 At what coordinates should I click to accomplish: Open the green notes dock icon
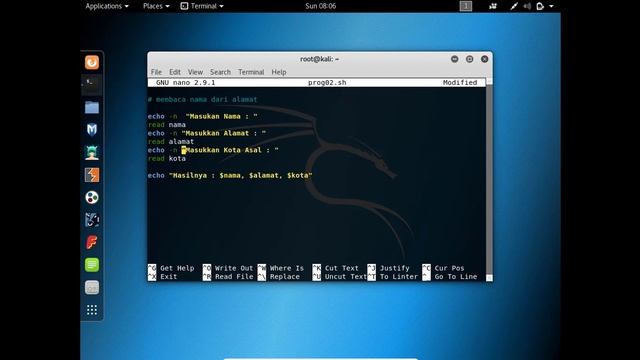92,265
